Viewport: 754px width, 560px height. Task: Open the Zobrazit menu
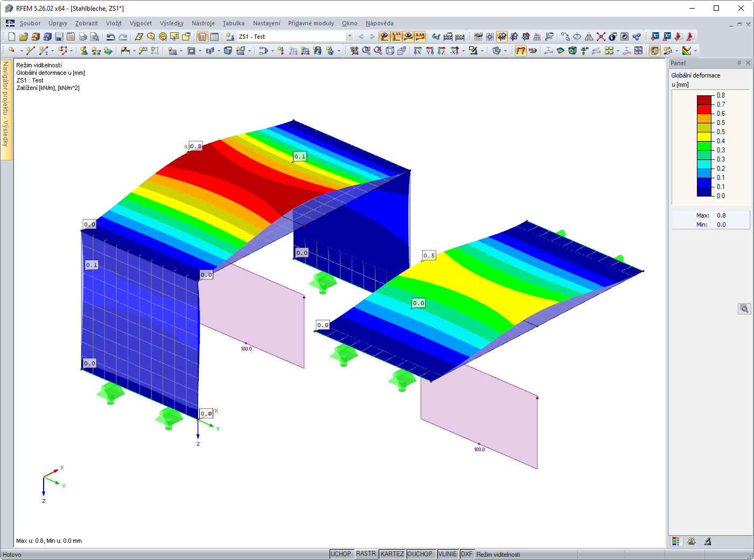click(87, 23)
